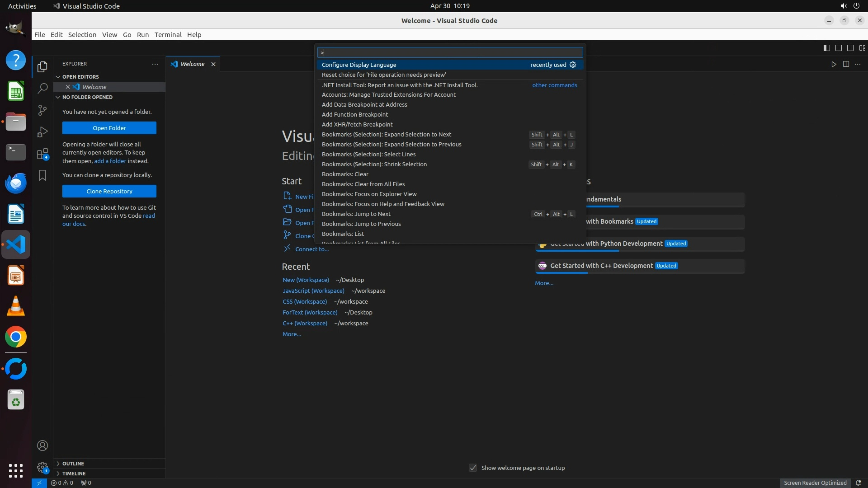Open Run and Debug view icon

click(x=42, y=132)
